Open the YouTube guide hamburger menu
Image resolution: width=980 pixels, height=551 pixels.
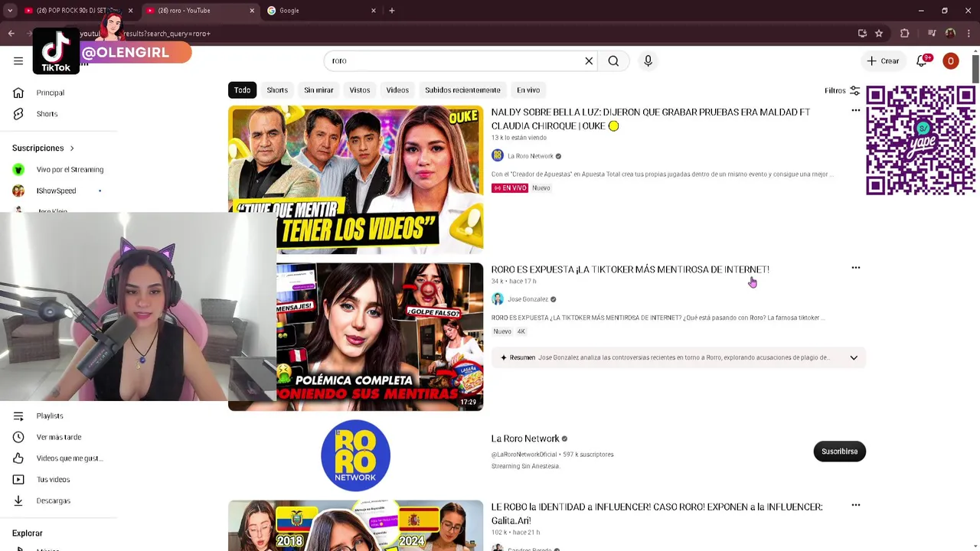18,61
